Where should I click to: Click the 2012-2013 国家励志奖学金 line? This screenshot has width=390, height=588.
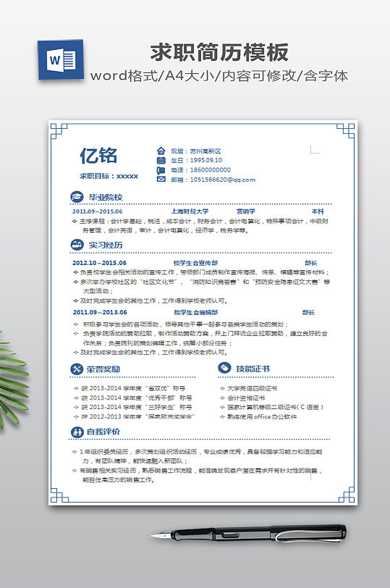[134, 416]
